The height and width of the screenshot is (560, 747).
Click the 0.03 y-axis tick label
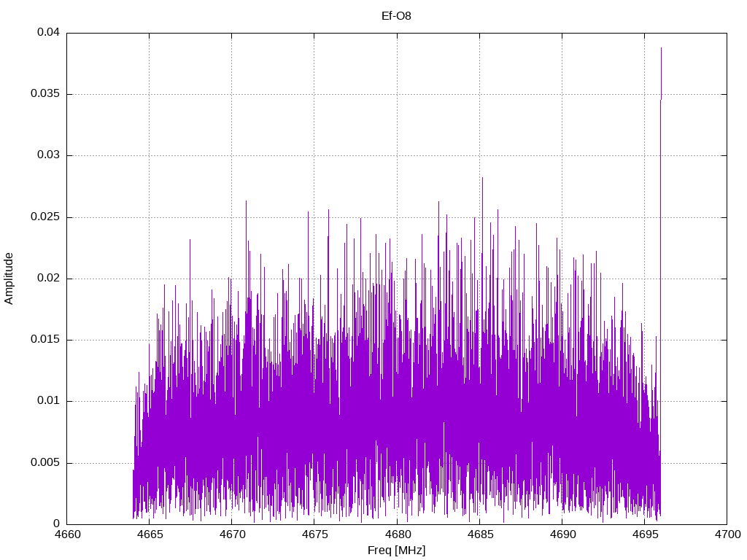click(49, 155)
